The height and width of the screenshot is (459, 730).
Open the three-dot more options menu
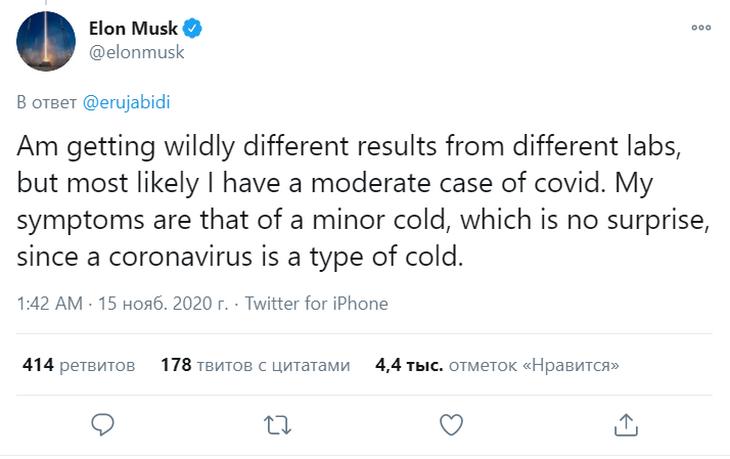click(x=700, y=28)
